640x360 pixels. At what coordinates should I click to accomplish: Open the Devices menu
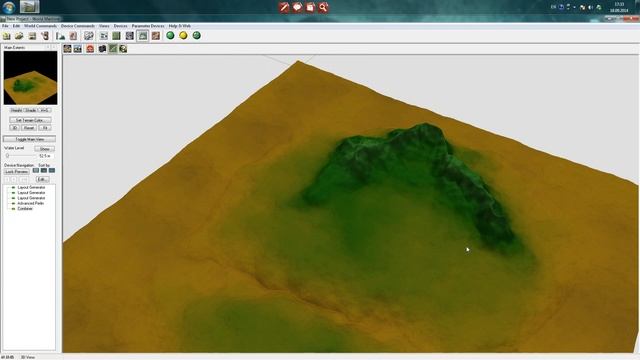(x=120, y=26)
